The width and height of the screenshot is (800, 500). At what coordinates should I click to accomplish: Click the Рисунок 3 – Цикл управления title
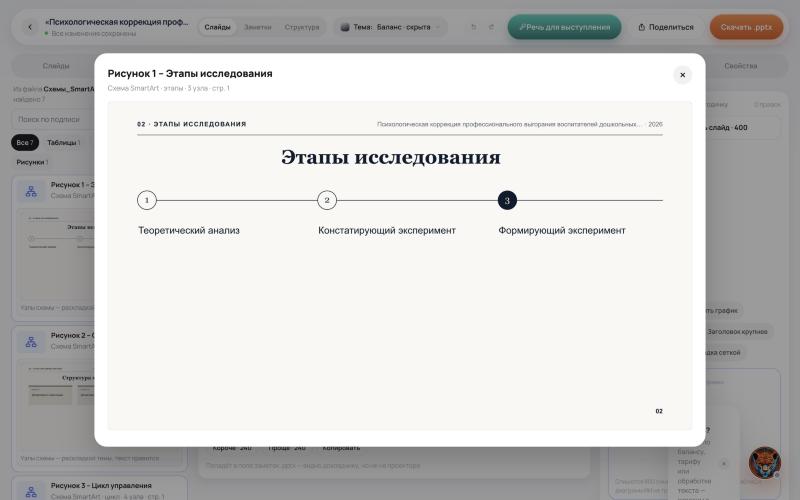pos(101,486)
